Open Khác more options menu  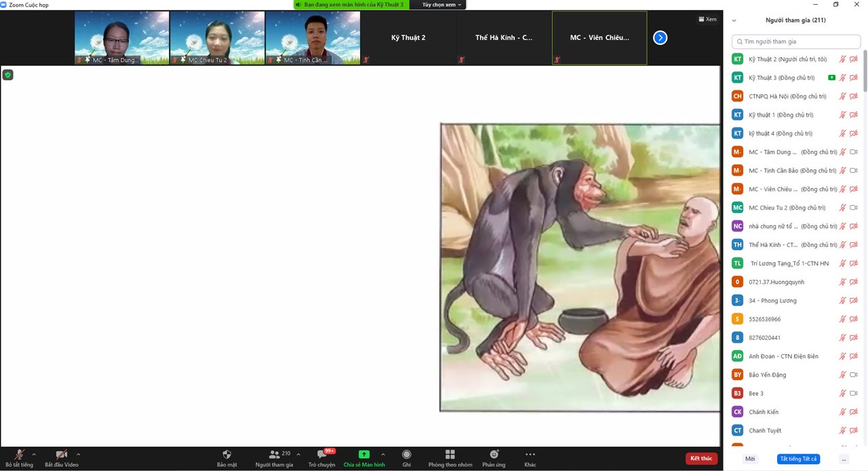coord(530,458)
